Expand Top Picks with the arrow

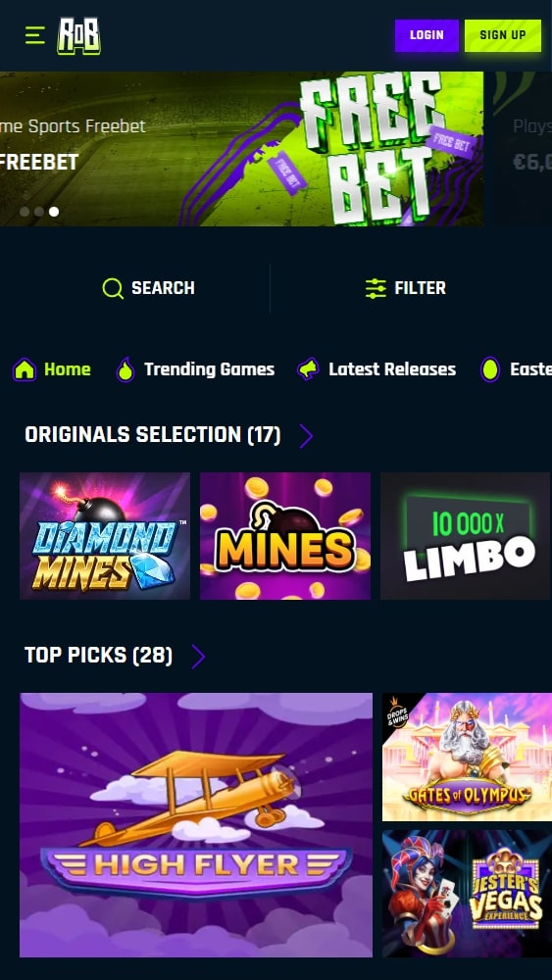(x=198, y=657)
